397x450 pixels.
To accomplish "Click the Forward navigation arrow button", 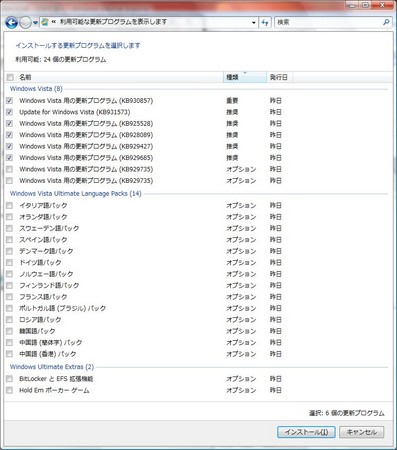I will tap(25, 23).
